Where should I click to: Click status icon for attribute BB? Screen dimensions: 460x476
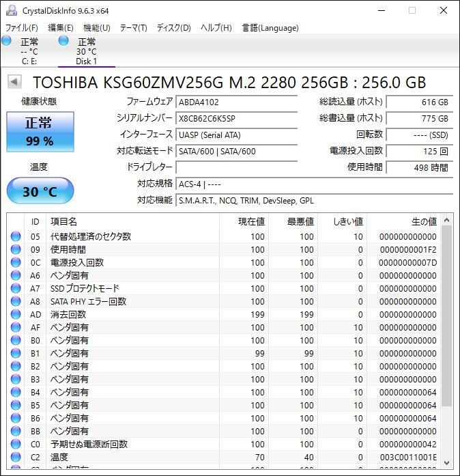16,431
